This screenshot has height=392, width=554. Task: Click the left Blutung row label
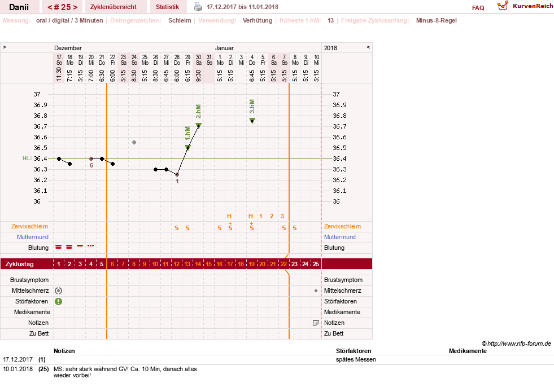tap(38, 248)
